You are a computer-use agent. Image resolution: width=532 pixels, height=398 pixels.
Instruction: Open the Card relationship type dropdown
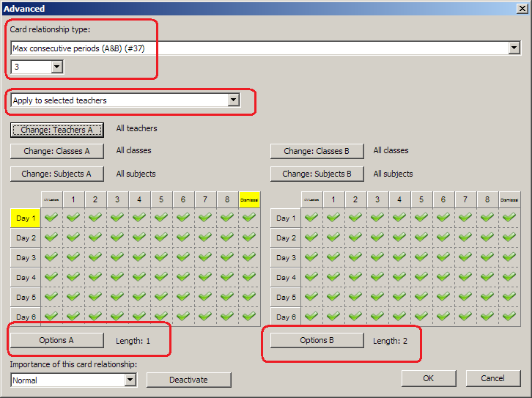(x=514, y=48)
